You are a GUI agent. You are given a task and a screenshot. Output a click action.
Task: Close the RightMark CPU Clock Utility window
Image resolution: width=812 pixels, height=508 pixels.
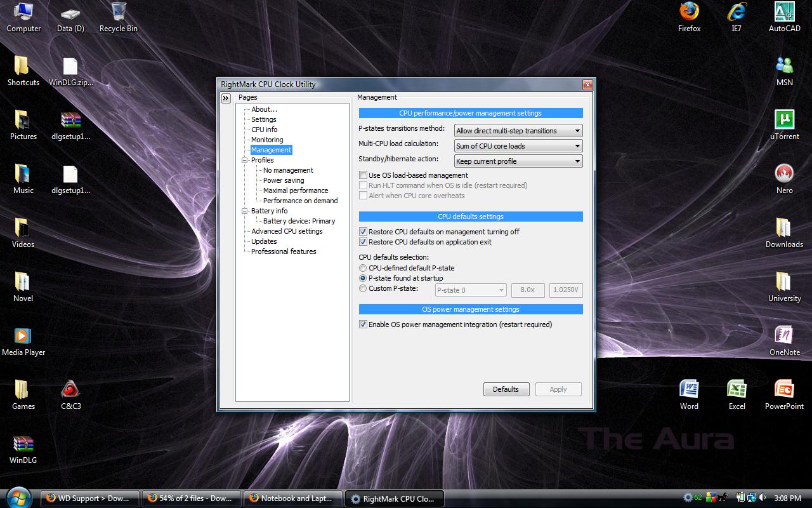click(x=588, y=84)
